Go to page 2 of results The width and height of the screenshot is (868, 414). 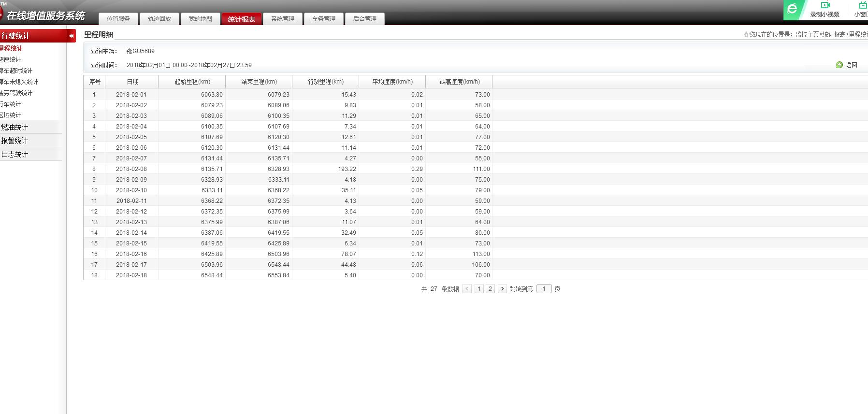(490, 289)
